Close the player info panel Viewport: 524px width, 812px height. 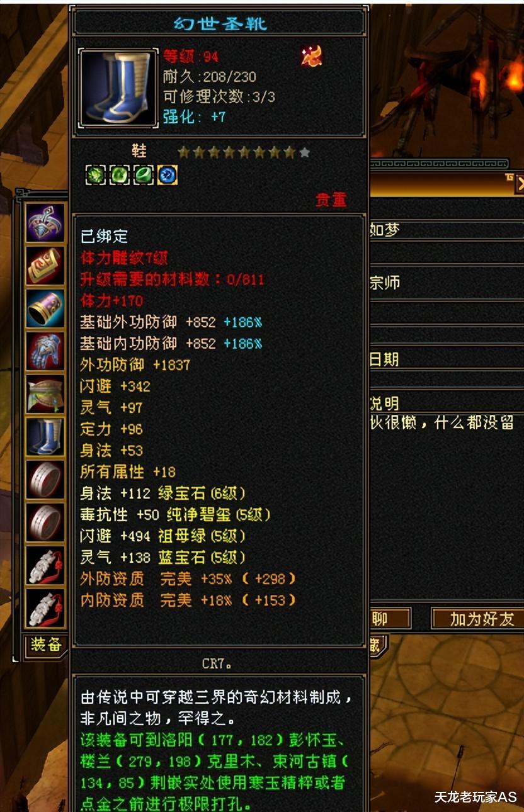click(x=520, y=184)
